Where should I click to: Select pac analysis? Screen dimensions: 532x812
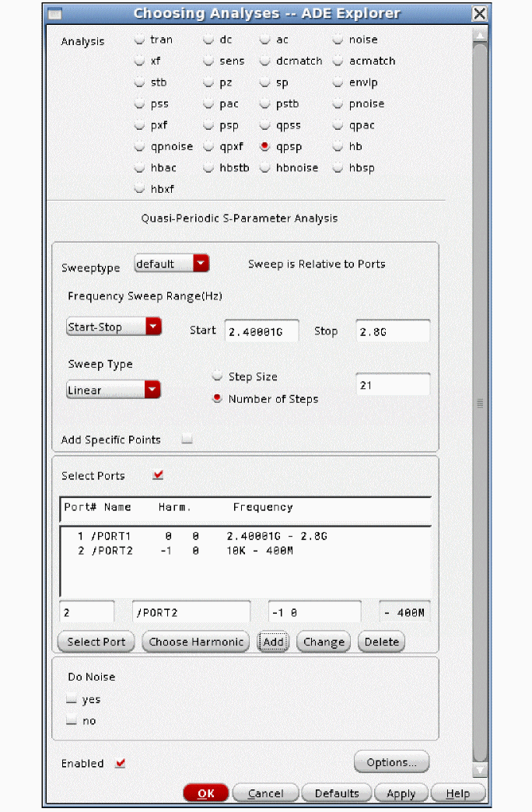point(208,103)
